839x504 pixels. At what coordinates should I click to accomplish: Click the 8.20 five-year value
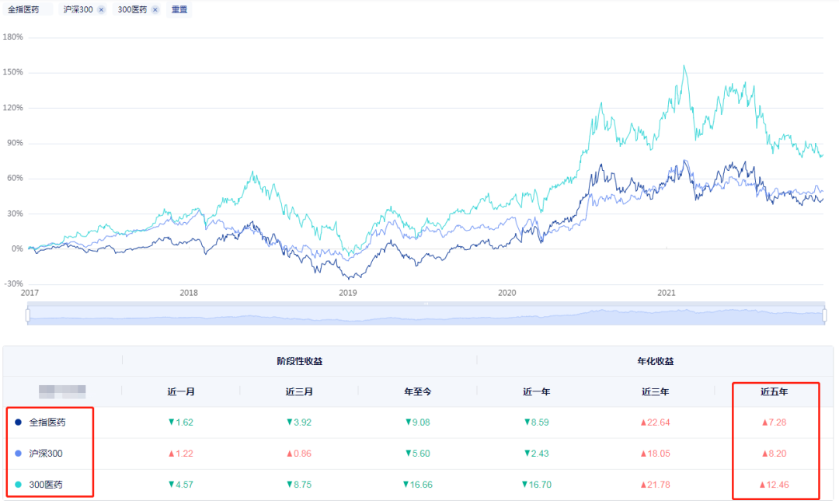point(775,454)
